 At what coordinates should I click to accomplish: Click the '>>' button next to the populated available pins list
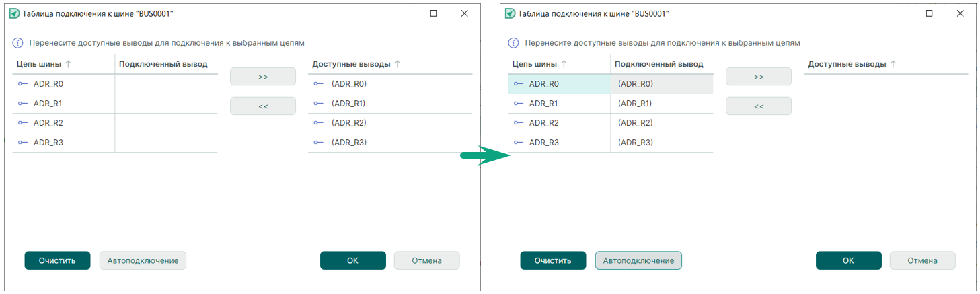tap(263, 77)
